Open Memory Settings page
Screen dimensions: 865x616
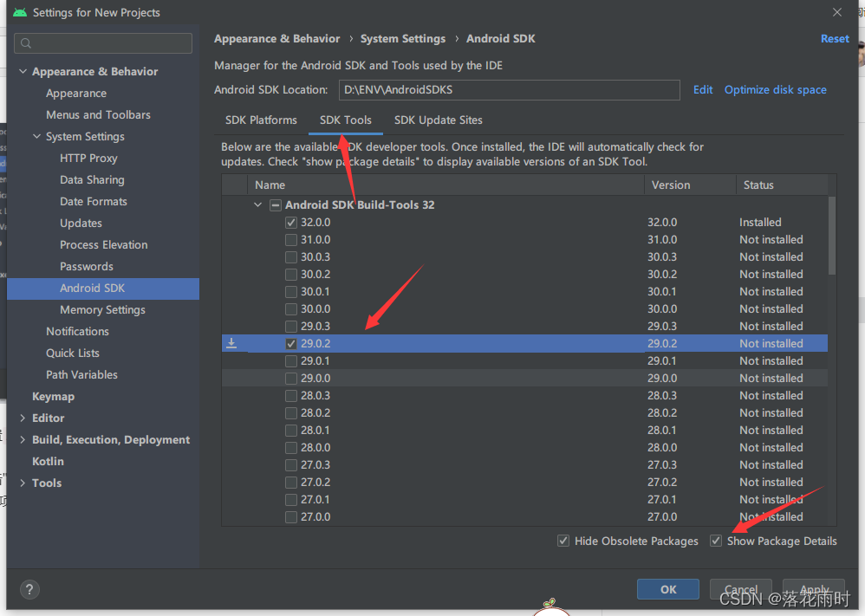(102, 310)
